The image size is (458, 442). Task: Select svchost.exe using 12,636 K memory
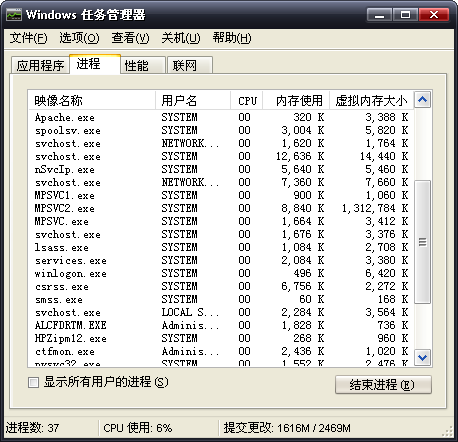coord(221,156)
